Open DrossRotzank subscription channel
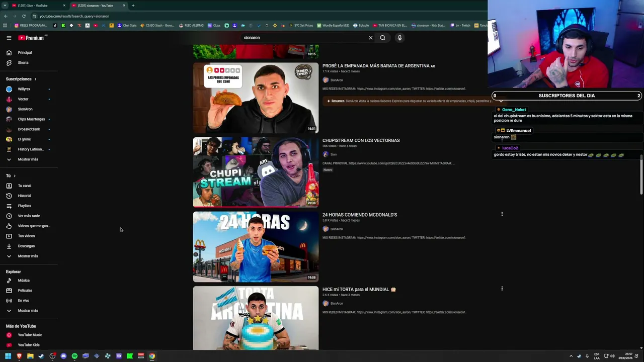This screenshot has width=644, height=362. pos(29,129)
